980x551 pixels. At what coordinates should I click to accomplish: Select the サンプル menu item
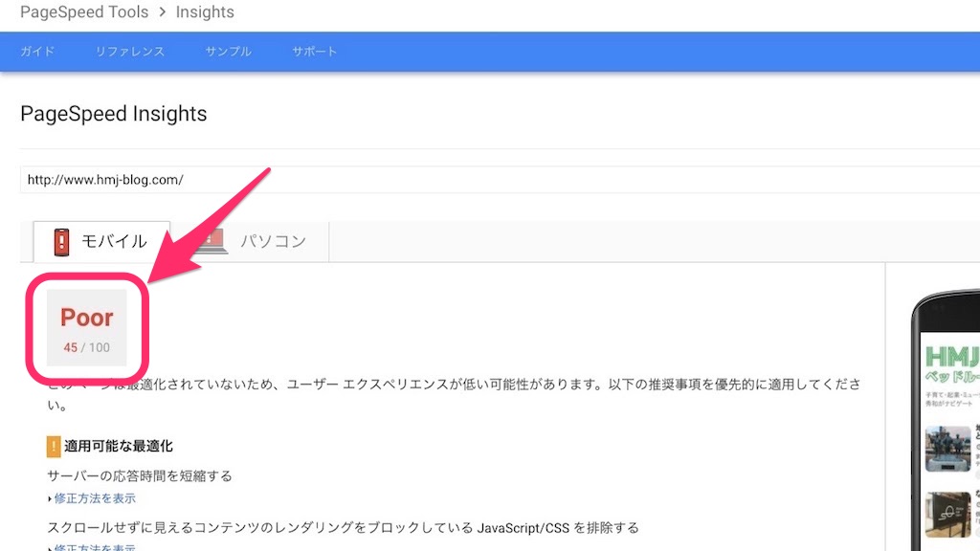[228, 52]
